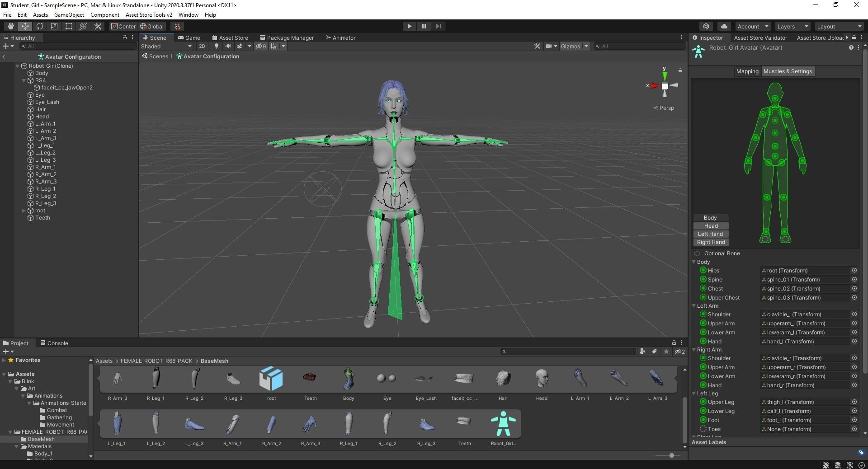The width and height of the screenshot is (868, 469).
Task: Open the GameObject menu
Action: tap(69, 14)
